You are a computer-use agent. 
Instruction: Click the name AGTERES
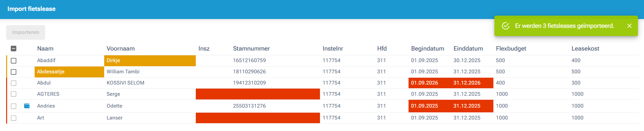tap(48, 94)
